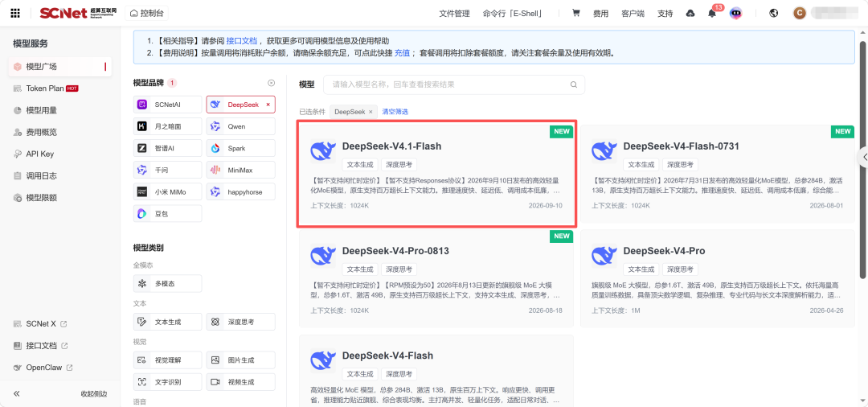Open the shopping cart icon
868x407 pixels.
(575, 14)
